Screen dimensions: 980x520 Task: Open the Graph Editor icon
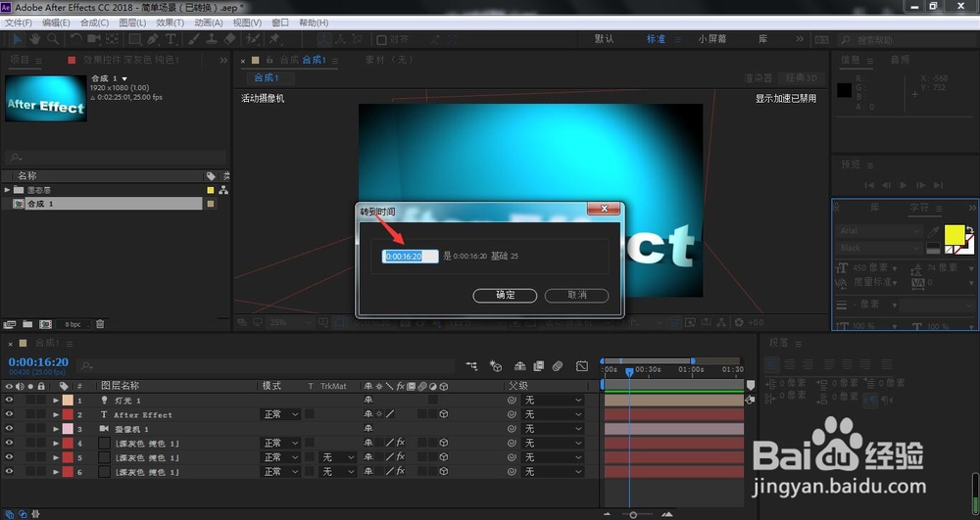[x=582, y=366]
